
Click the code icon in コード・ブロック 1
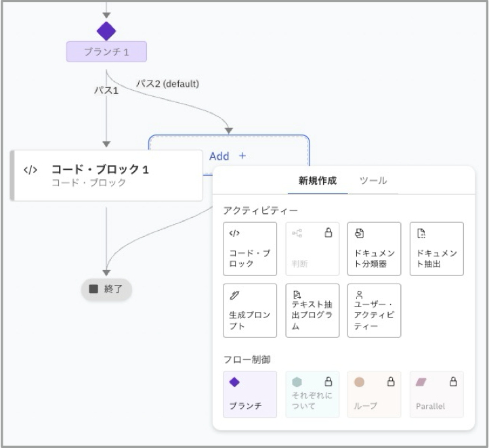(30, 170)
